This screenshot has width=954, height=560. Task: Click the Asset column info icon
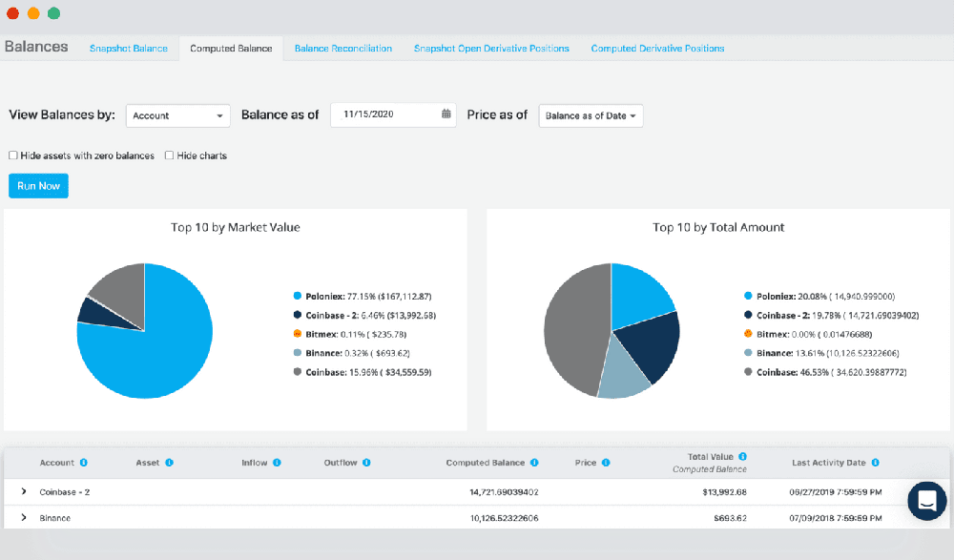169,463
